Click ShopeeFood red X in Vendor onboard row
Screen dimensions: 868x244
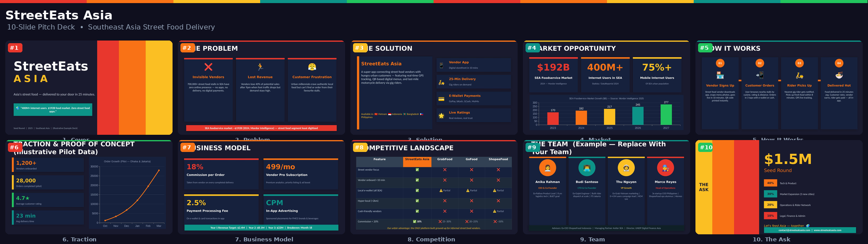point(498,180)
